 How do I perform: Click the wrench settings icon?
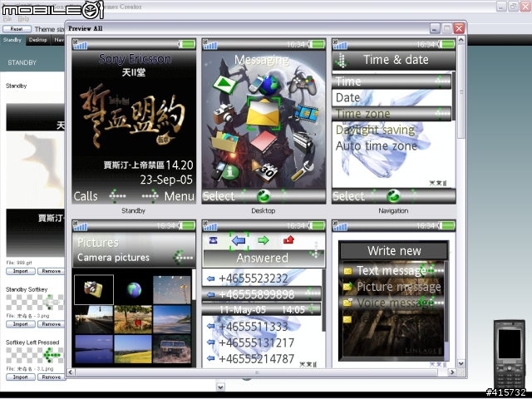coord(303,170)
